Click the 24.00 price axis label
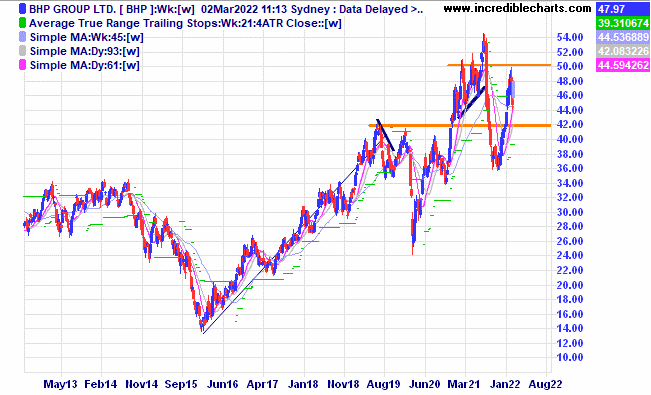Viewport: 651px width, 395px height. (x=570, y=255)
